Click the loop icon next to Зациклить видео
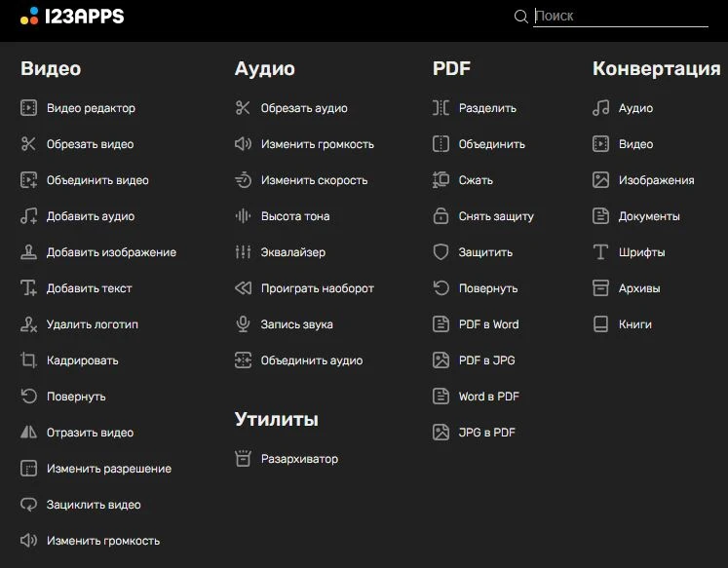This screenshot has height=568, width=728. (x=28, y=505)
